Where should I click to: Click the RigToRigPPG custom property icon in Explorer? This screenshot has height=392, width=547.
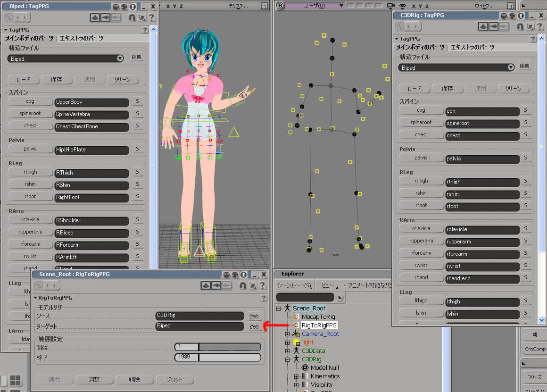pos(296,325)
